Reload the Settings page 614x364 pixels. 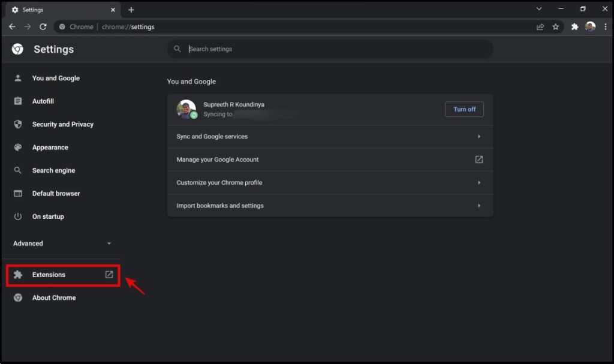43,26
